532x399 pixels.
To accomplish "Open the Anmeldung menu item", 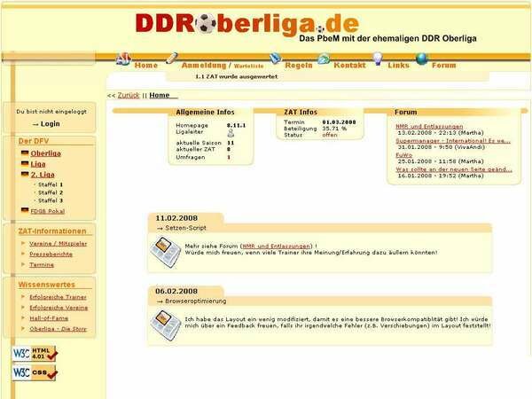I will pyautogui.click(x=204, y=65).
